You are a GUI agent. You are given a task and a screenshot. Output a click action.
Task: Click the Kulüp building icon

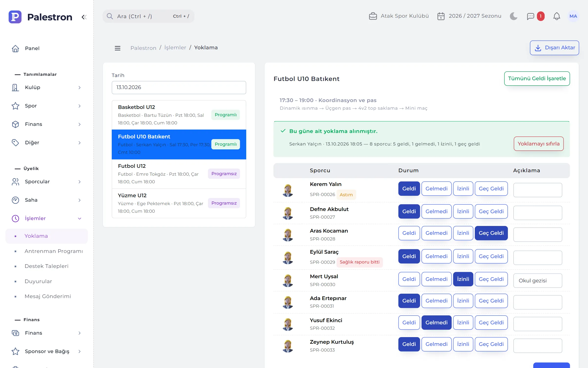pos(15,88)
